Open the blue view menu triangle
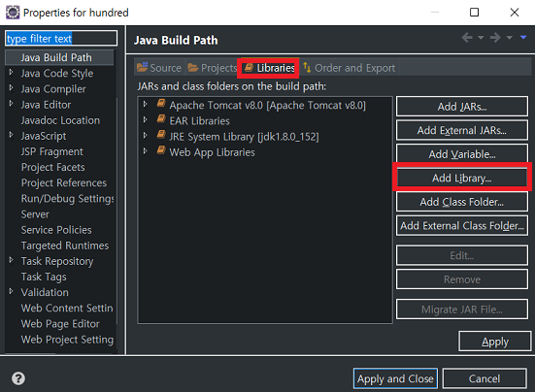Image resolution: width=535 pixels, height=392 pixels. [x=523, y=37]
